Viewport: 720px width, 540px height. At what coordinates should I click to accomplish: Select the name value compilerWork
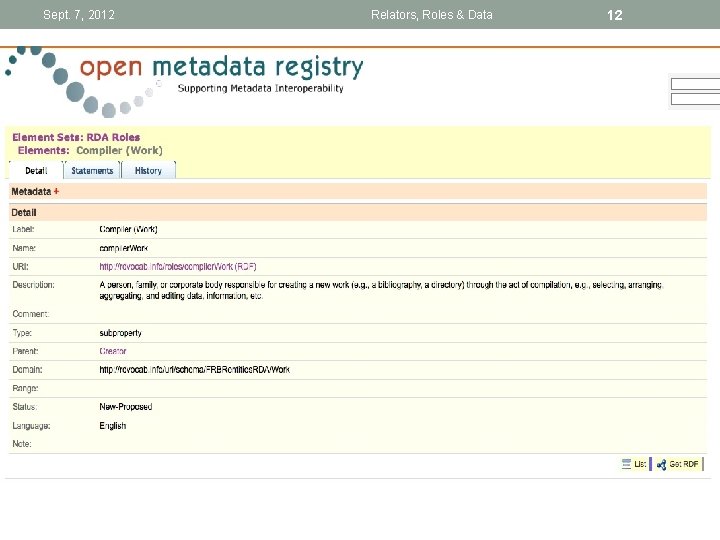pyautogui.click(x=124, y=248)
